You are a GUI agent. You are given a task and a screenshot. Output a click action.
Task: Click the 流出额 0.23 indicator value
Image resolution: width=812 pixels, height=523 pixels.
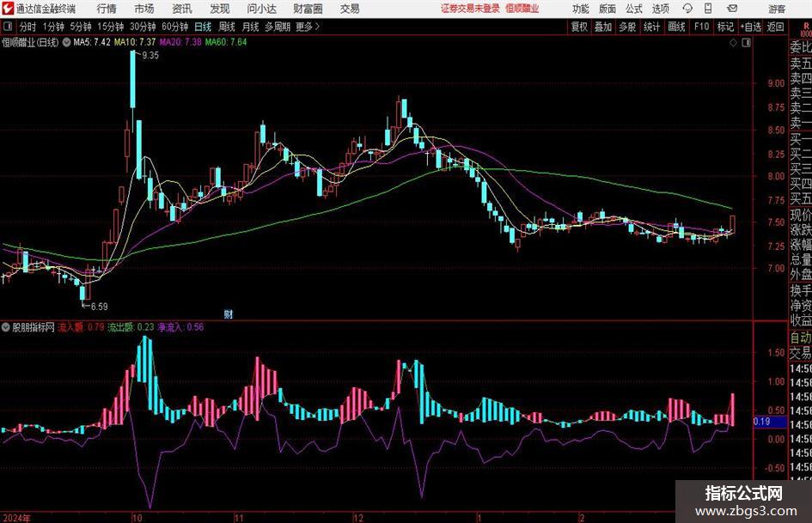coord(131,327)
